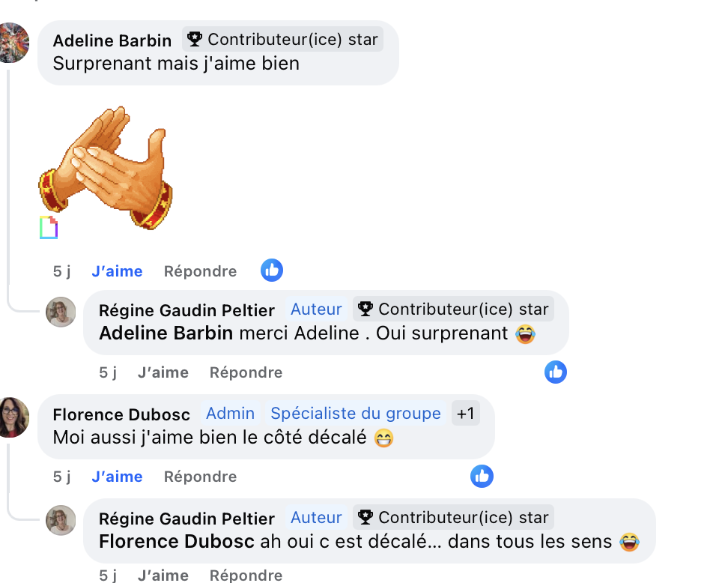The image size is (728, 583).
Task: Toggle J'aime on Adeline Barbin's comment
Action: 117,271
